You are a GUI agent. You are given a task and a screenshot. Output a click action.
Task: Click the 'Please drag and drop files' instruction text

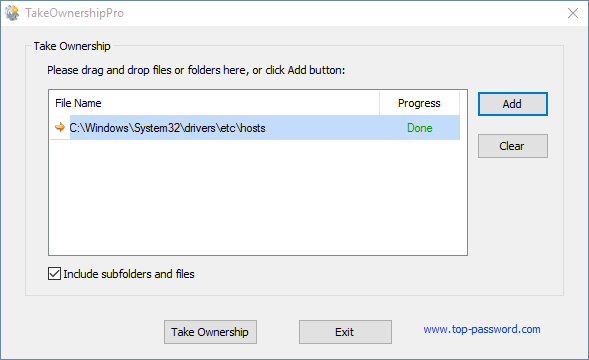coord(196,70)
